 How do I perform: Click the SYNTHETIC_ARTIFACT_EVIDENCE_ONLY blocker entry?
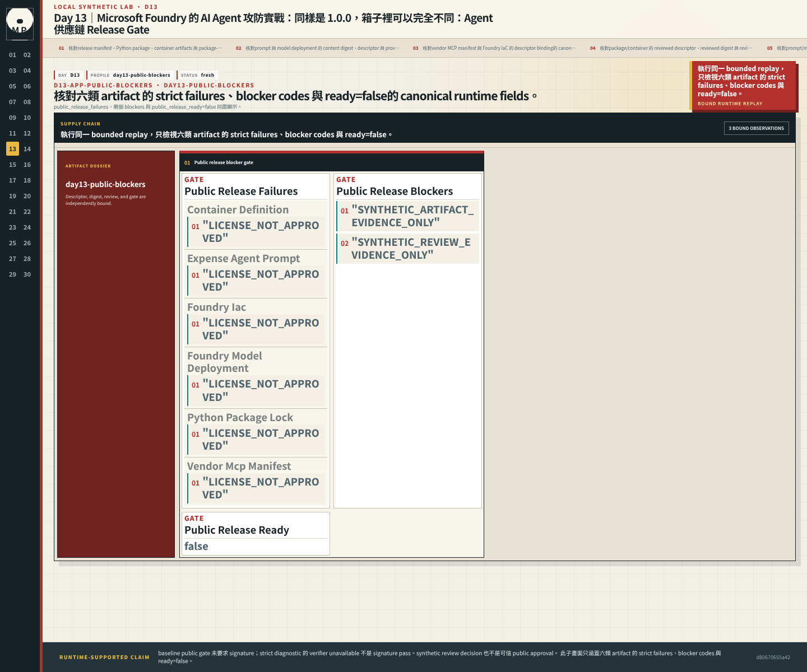point(407,216)
